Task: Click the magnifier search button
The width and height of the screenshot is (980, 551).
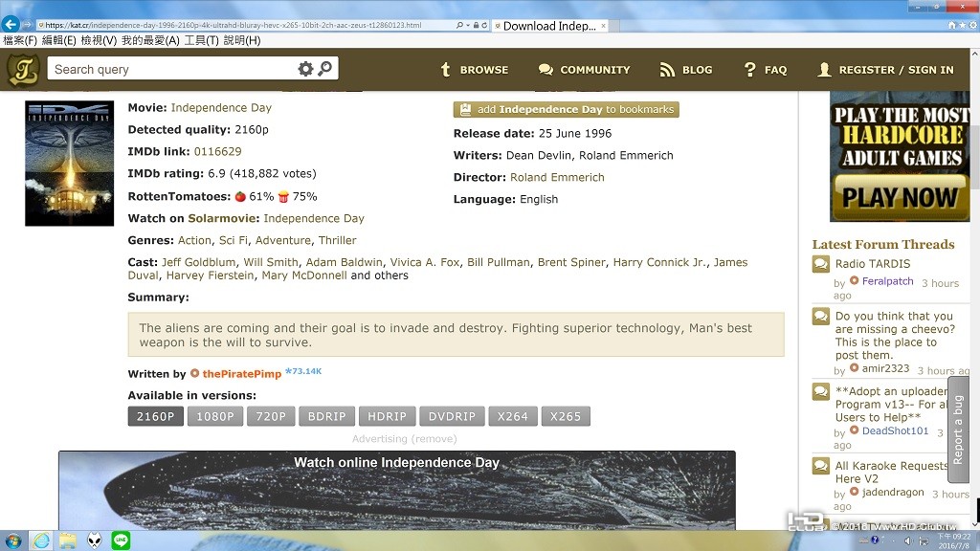Action: 325,68
